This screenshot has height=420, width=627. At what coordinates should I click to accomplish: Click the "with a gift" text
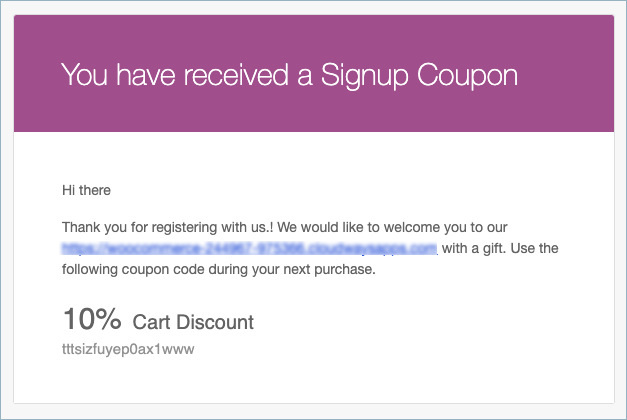473,248
